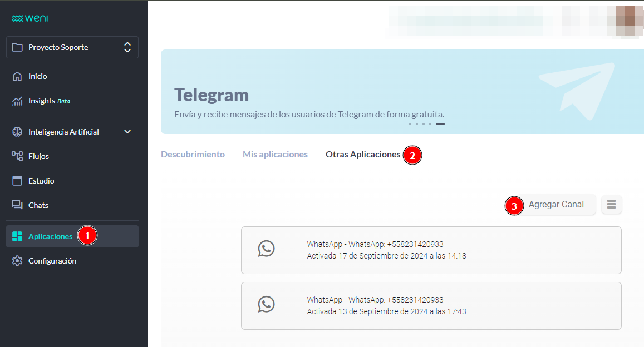Open the Flujos flow icon
This screenshot has height=347, width=644.
click(x=17, y=156)
